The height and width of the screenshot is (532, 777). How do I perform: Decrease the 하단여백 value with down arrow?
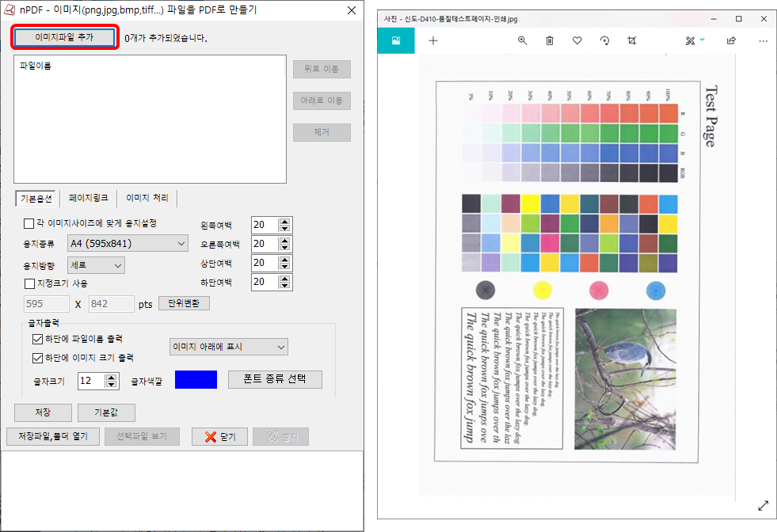pyautogui.click(x=284, y=285)
